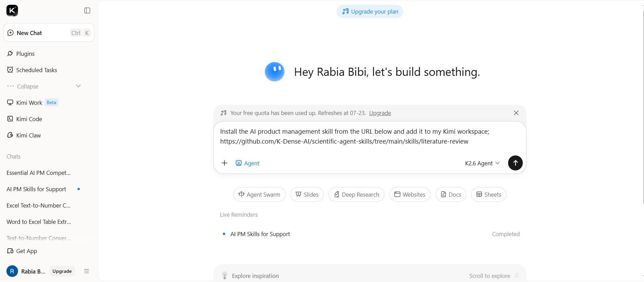Dismiss the free quota notice

(x=516, y=113)
